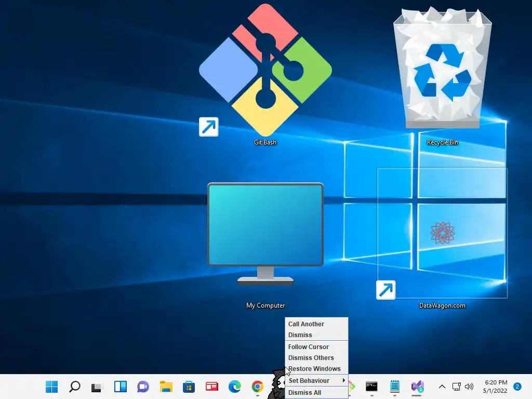Open the network status tray icon
The width and height of the screenshot is (532, 399).
(x=457, y=387)
